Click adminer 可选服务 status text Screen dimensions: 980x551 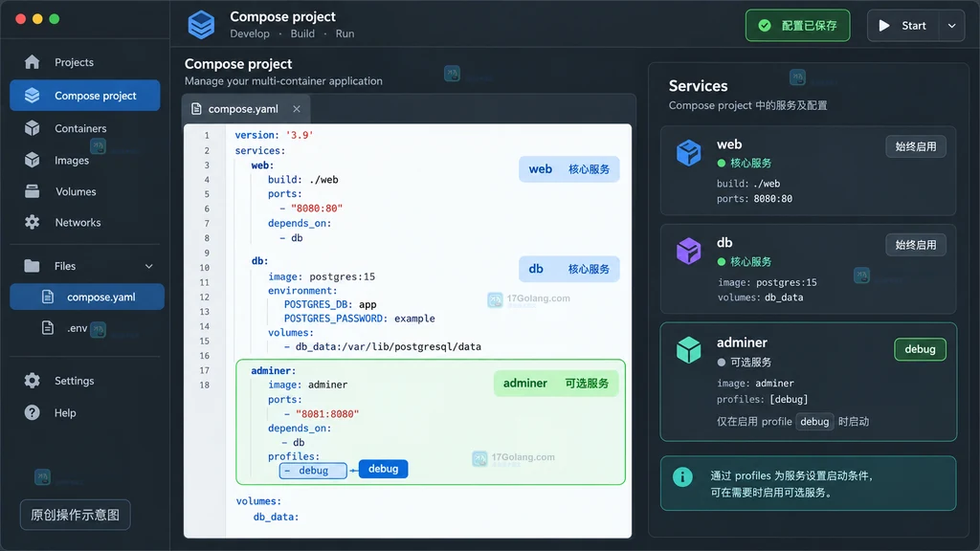750,363
